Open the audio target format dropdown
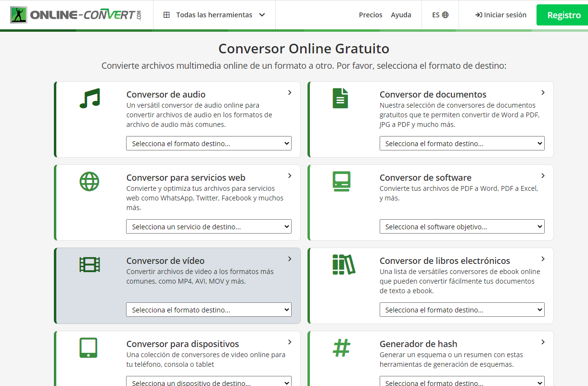 coord(208,143)
